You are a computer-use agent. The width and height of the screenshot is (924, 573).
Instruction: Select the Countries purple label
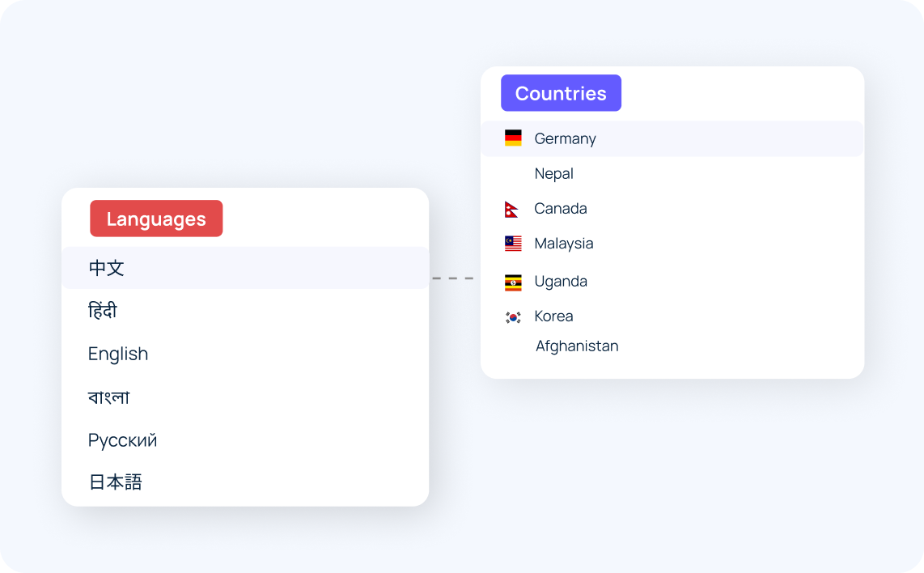click(561, 93)
